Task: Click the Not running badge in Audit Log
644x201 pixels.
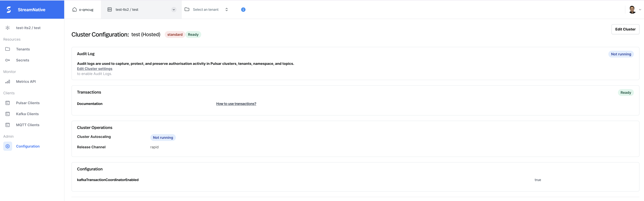Action: 621,54
